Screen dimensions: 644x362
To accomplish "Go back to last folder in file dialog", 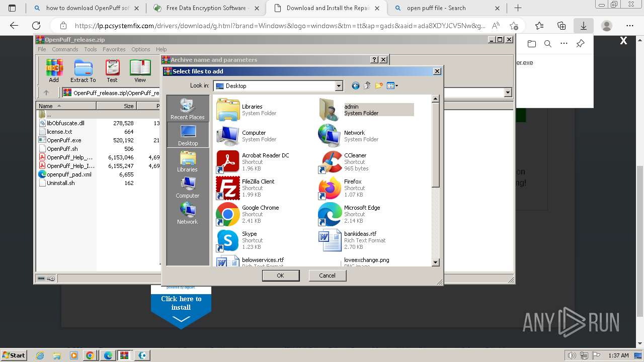I will click(x=355, y=86).
